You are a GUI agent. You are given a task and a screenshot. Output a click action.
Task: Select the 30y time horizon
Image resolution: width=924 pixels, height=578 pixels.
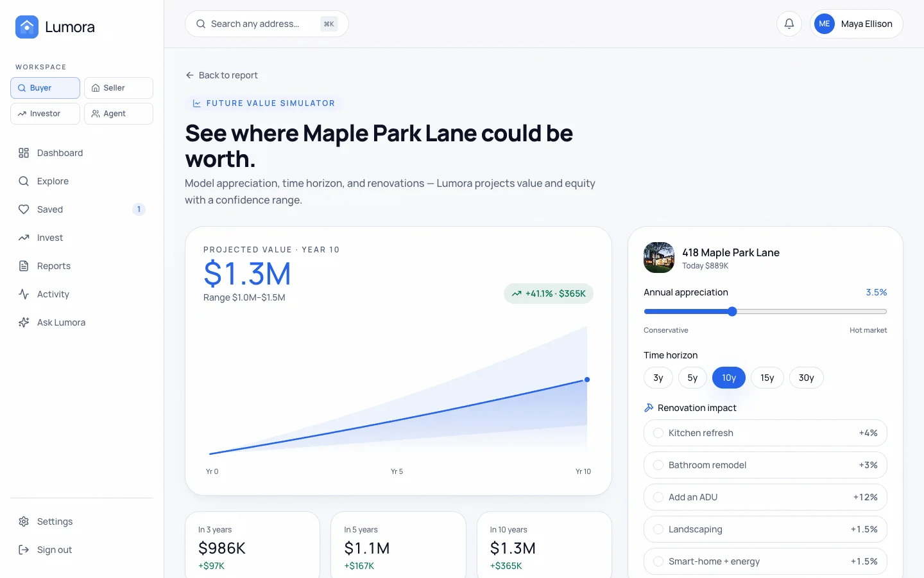(x=807, y=378)
